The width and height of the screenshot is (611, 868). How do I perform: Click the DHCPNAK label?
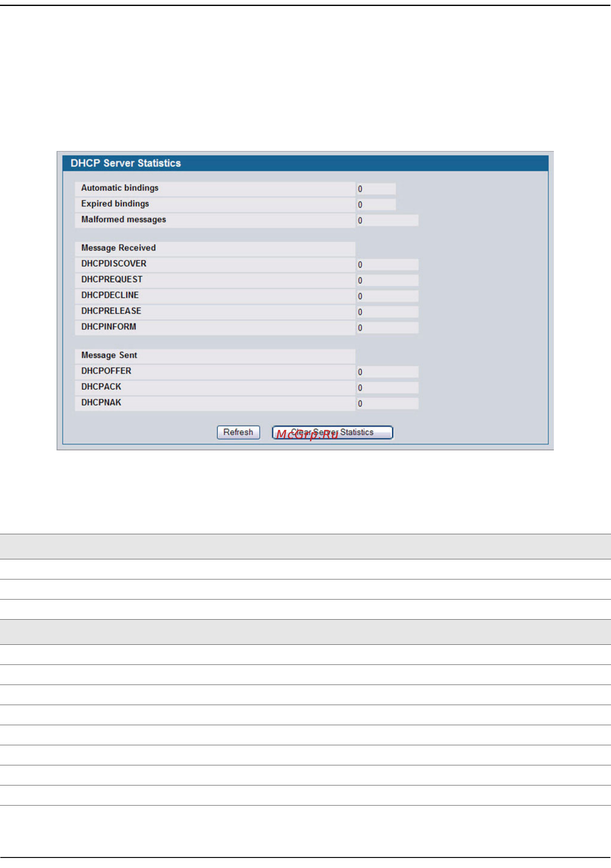(x=101, y=402)
